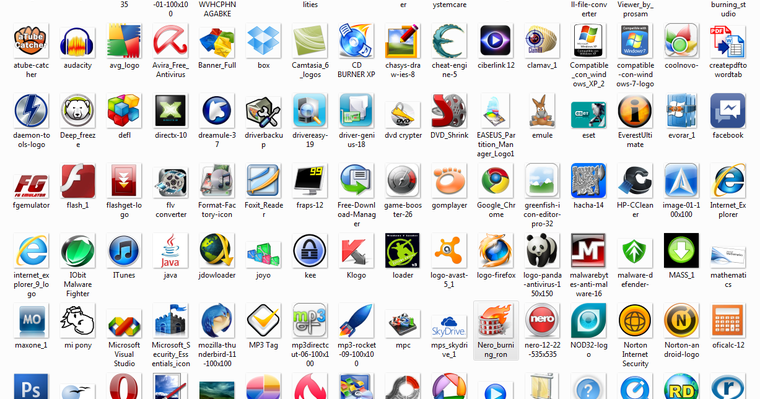Image resolution: width=760 pixels, height=399 pixels.
Task: Select the Compatible_con_windows_XP_2 icon
Action: coord(588,41)
